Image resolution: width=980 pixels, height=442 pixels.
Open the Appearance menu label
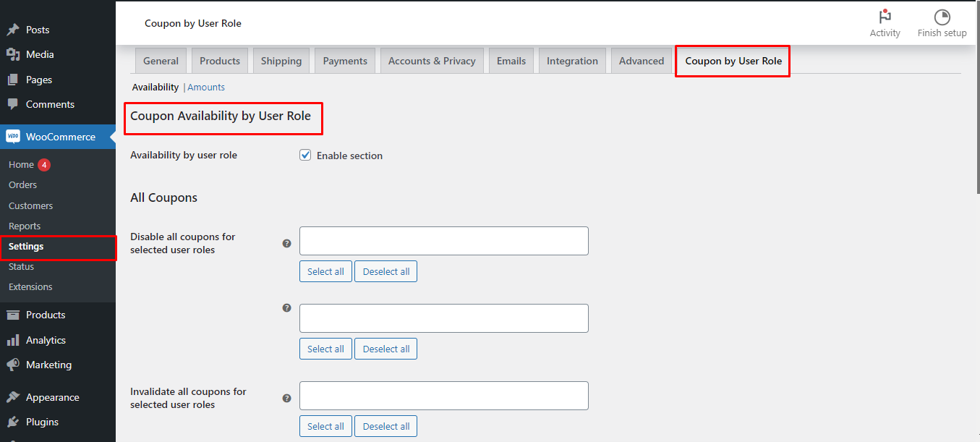click(x=53, y=397)
